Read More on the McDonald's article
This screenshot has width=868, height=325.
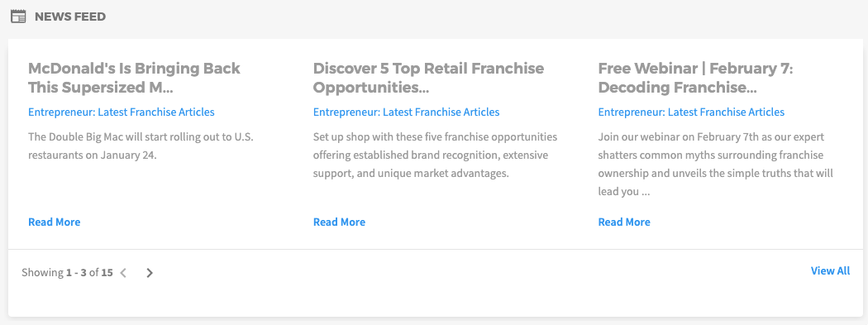pyautogui.click(x=55, y=222)
